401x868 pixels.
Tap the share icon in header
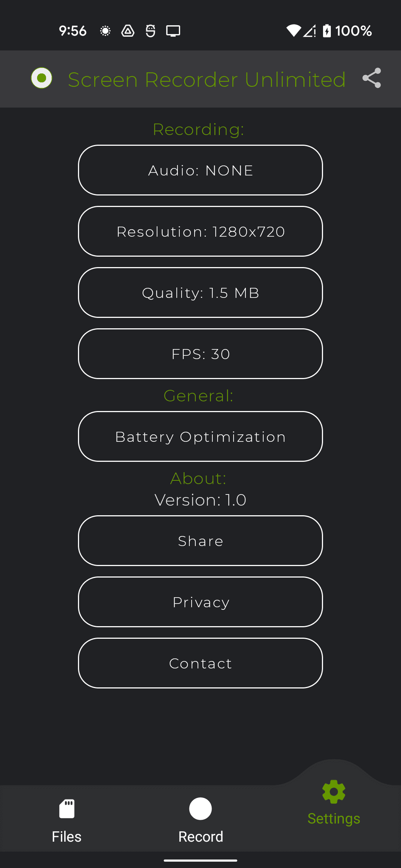tap(372, 78)
